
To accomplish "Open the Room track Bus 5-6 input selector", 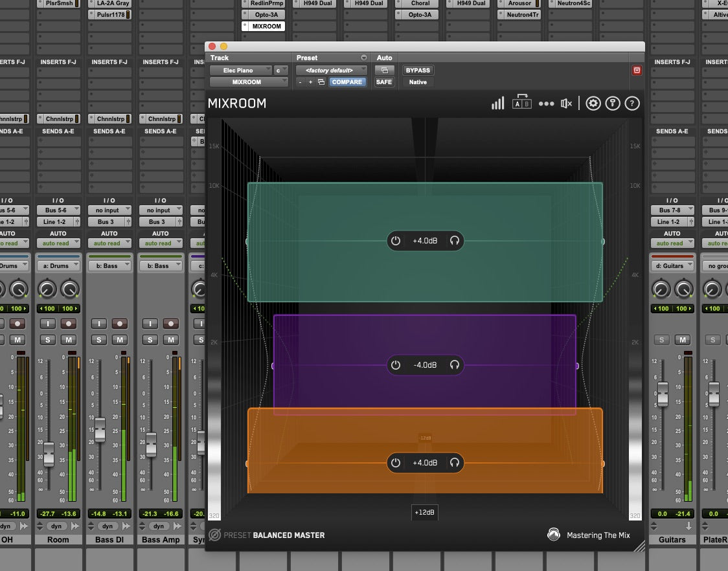I will (x=58, y=210).
